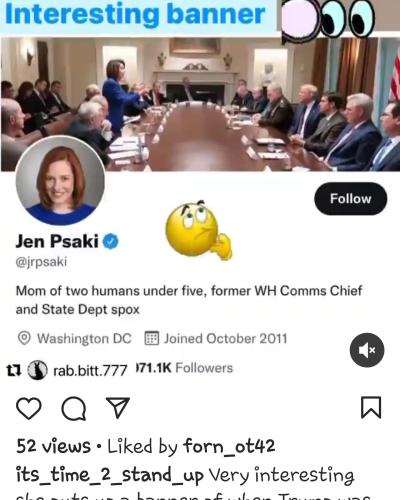Viewport: 400px width, 500px height.
Task: Share post via paper plane icon
Action: coord(118,408)
